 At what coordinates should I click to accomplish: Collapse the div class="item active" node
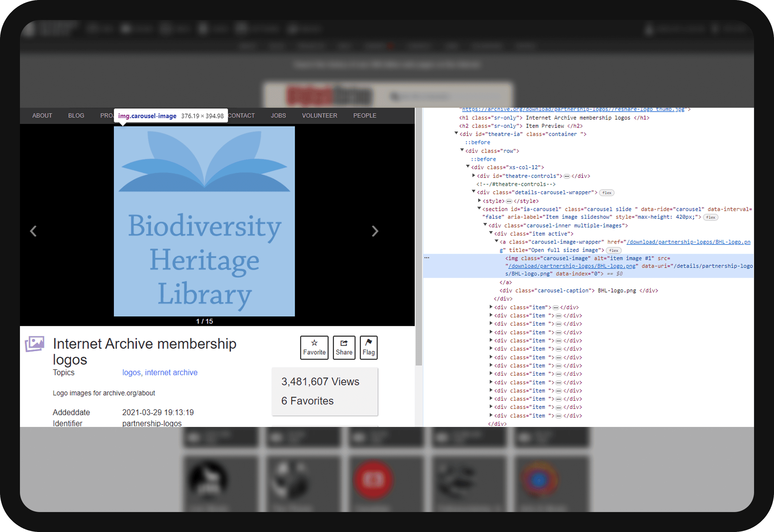click(491, 233)
